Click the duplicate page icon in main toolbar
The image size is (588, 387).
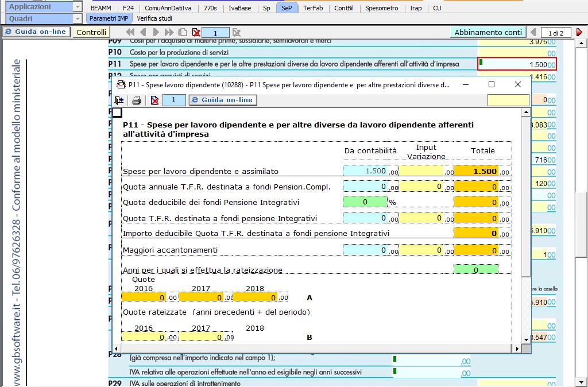[183, 32]
